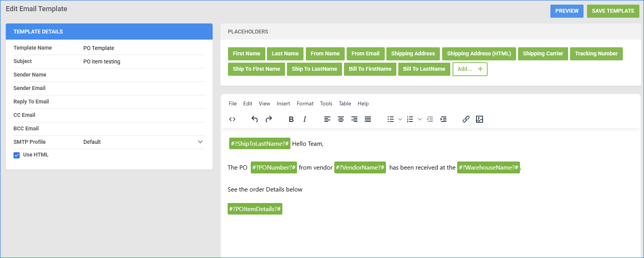Insert the From Name placeholder
The width and height of the screenshot is (644, 258).
pyautogui.click(x=325, y=54)
